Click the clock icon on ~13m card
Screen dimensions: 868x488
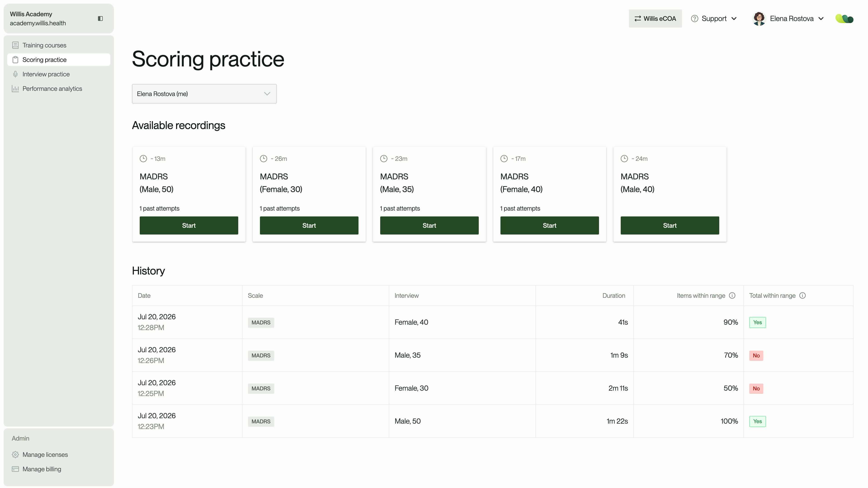click(143, 159)
